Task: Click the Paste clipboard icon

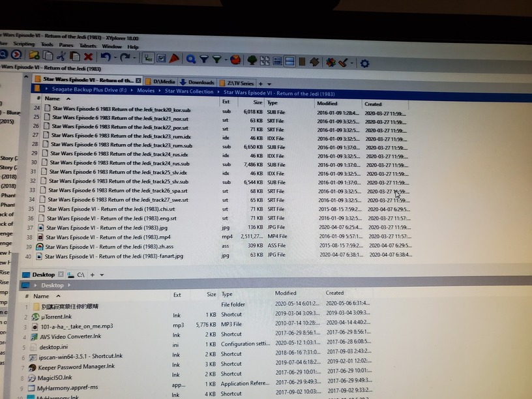Action: [74, 56]
